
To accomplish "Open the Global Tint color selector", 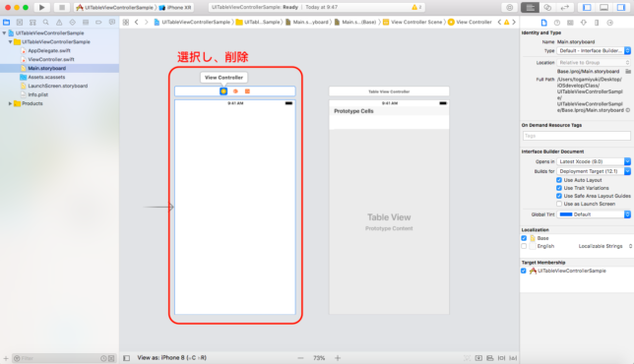I will coord(594,214).
